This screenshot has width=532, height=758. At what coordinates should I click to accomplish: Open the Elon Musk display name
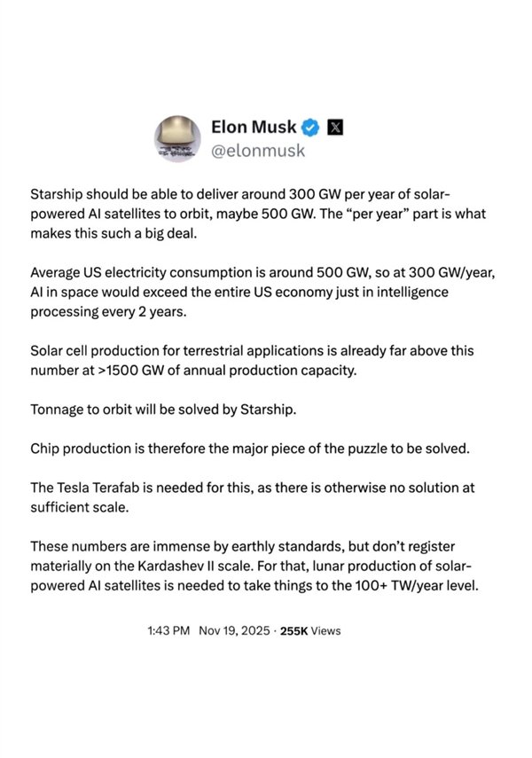tap(254, 127)
